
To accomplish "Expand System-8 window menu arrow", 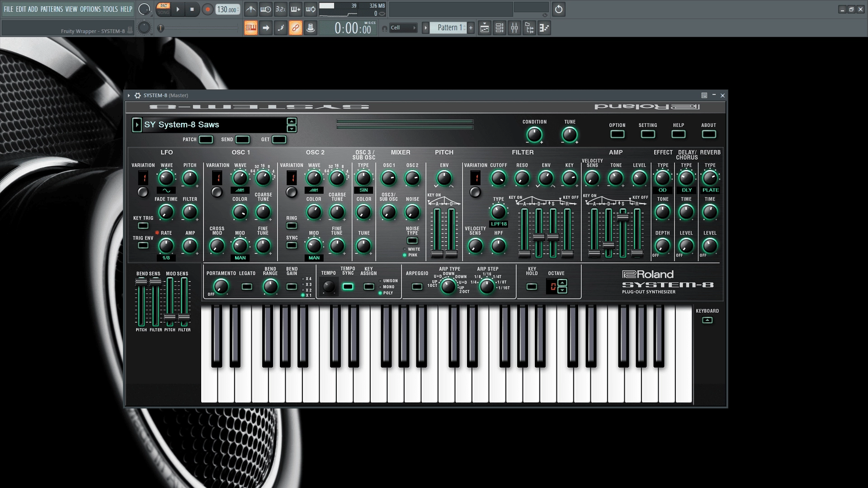I will 129,95.
